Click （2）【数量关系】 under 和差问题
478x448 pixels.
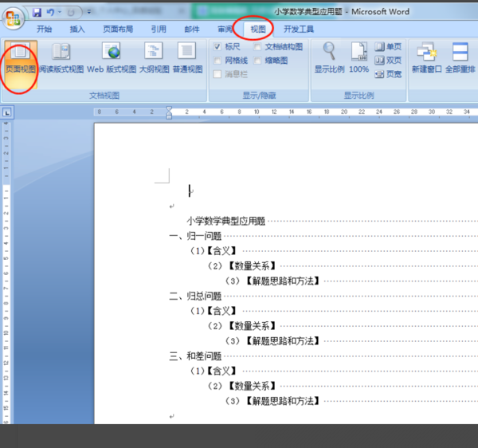(x=241, y=386)
